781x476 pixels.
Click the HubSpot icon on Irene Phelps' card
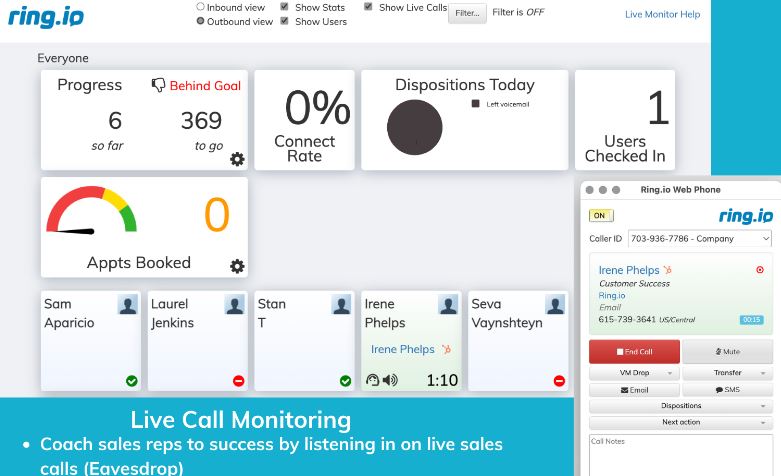(447, 350)
